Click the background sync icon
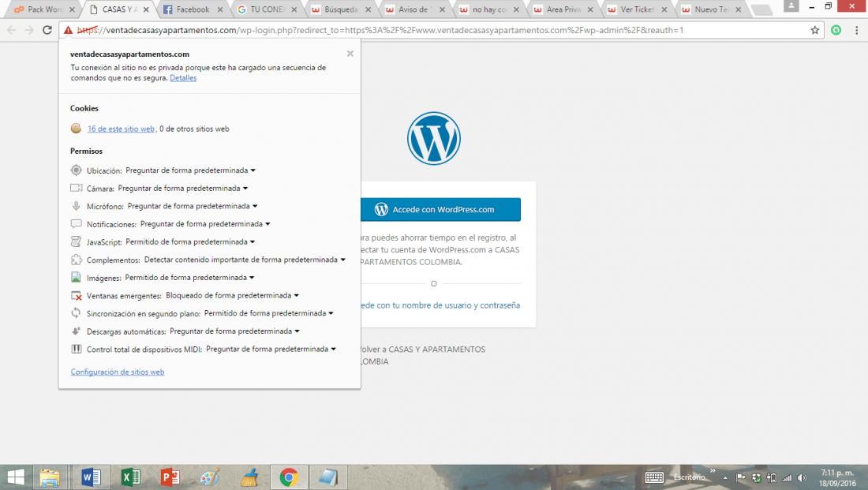Screen dimensions: 868x490 (x=76, y=312)
